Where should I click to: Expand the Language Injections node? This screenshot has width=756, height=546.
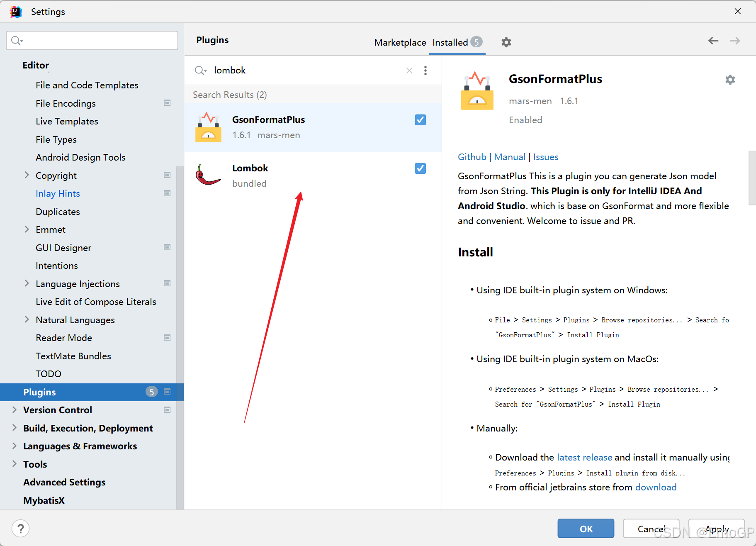click(27, 283)
